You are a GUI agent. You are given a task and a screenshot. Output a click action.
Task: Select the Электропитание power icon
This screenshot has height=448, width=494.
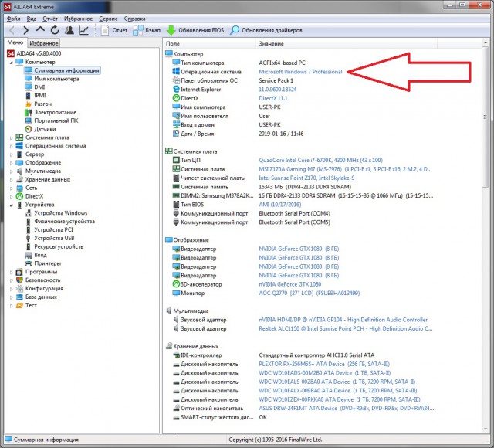pos(29,112)
